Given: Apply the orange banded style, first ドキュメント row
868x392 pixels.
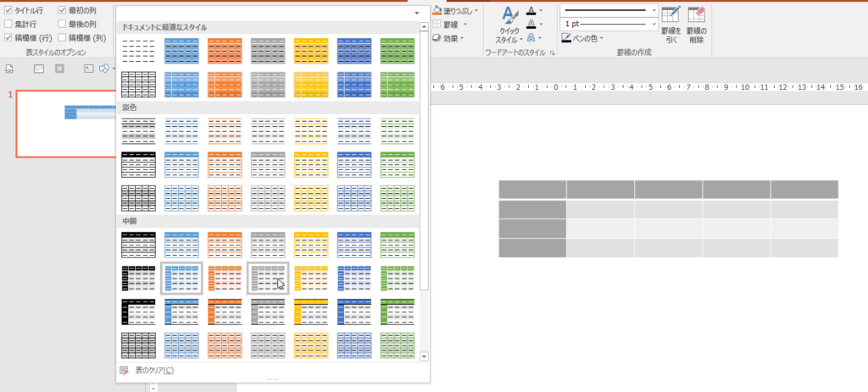Looking at the screenshot, I should [x=225, y=51].
